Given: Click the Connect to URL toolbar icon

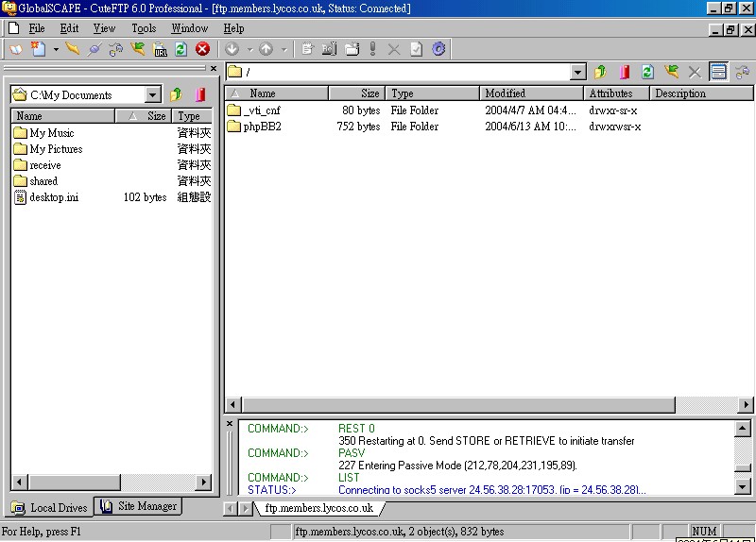Looking at the screenshot, I should pyautogui.click(x=159, y=49).
